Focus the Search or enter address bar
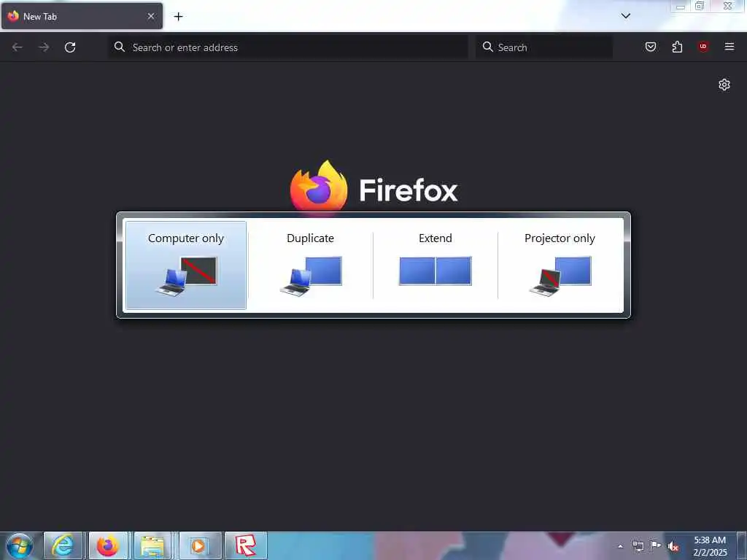Viewport: 747px width, 560px height. pyautogui.click(x=288, y=47)
